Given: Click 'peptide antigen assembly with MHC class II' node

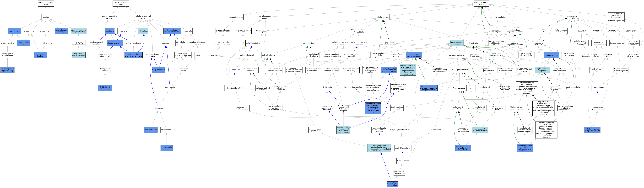Looking at the screenshot, I should (x=343, y=130).
